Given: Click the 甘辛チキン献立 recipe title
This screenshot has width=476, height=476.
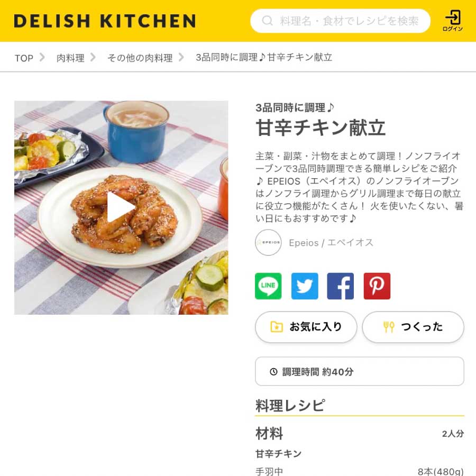Looking at the screenshot, I should [x=321, y=128].
